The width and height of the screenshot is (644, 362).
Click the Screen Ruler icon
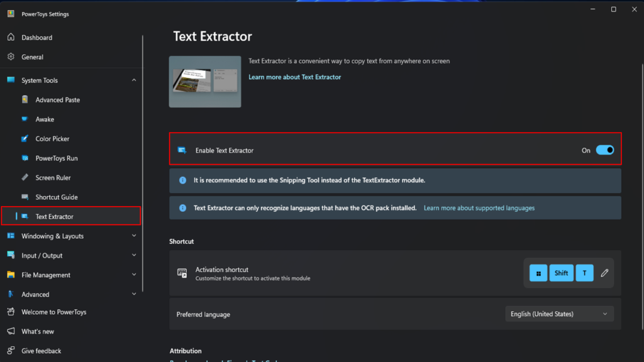25,177
